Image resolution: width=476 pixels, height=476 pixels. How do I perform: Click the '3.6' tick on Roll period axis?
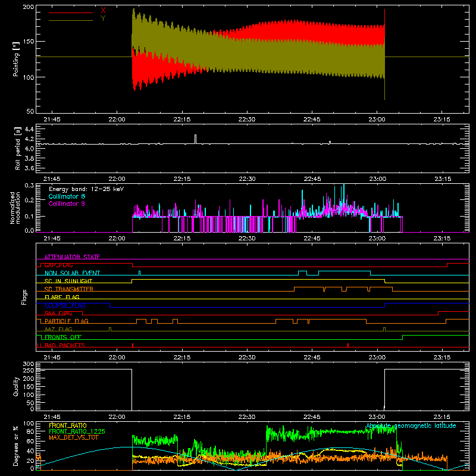29,168
